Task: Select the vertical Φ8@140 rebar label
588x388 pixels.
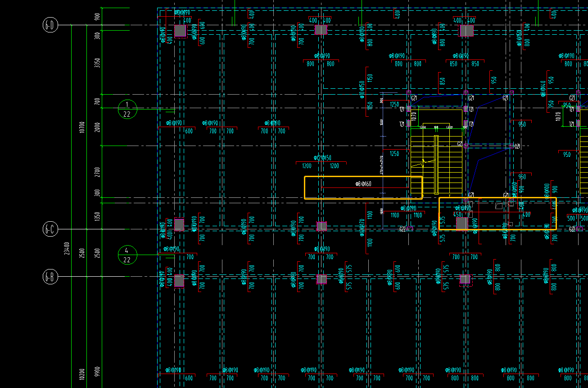Action: coord(543,89)
